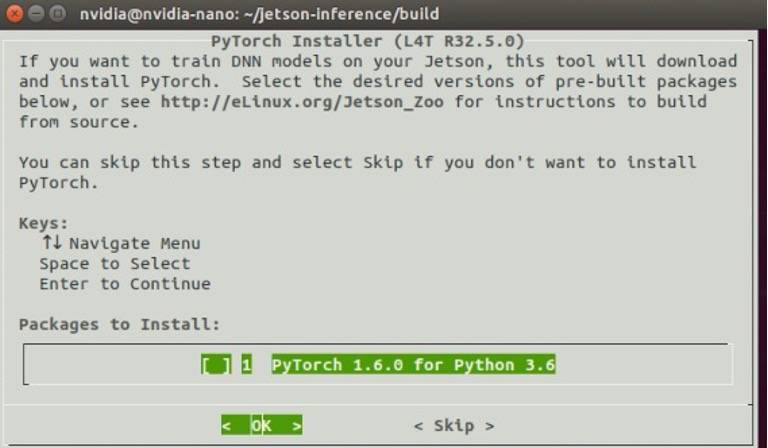768x448 pixels.
Task: Click the Keys heading
Action: click(x=44, y=223)
